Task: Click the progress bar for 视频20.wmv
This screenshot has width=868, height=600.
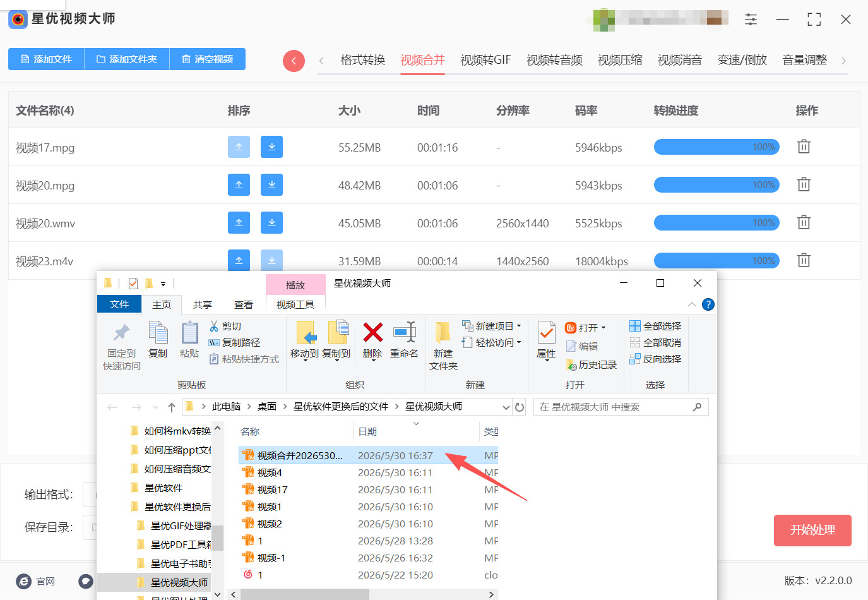Action: coord(716,223)
